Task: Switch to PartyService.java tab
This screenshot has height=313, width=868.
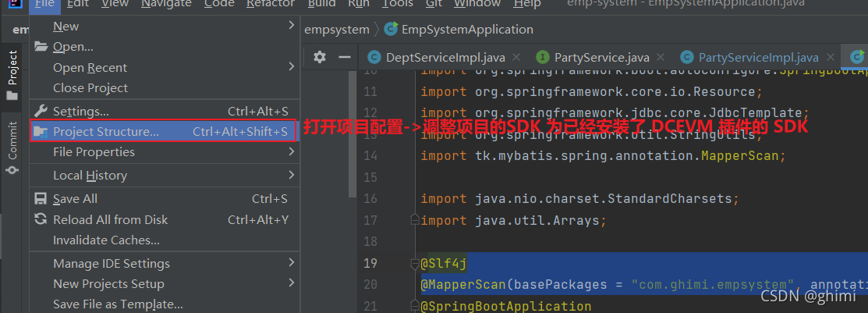Action: (x=602, y=57)
